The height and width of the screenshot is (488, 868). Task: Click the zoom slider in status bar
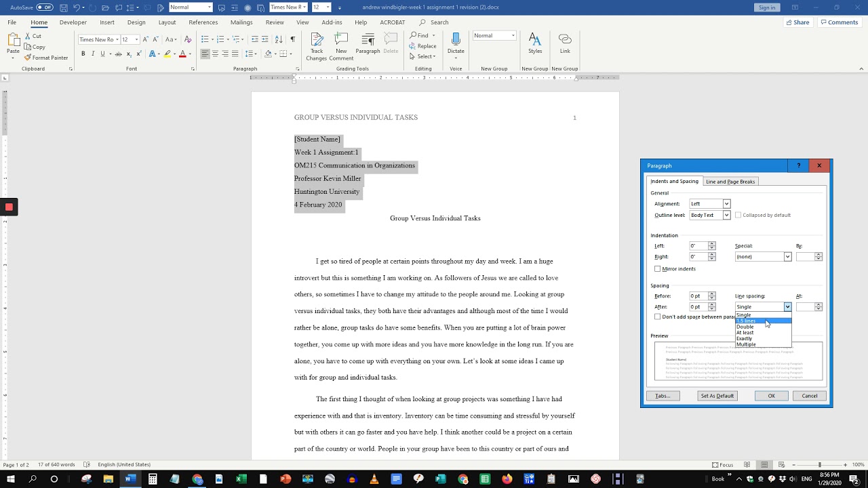point(819,465)
